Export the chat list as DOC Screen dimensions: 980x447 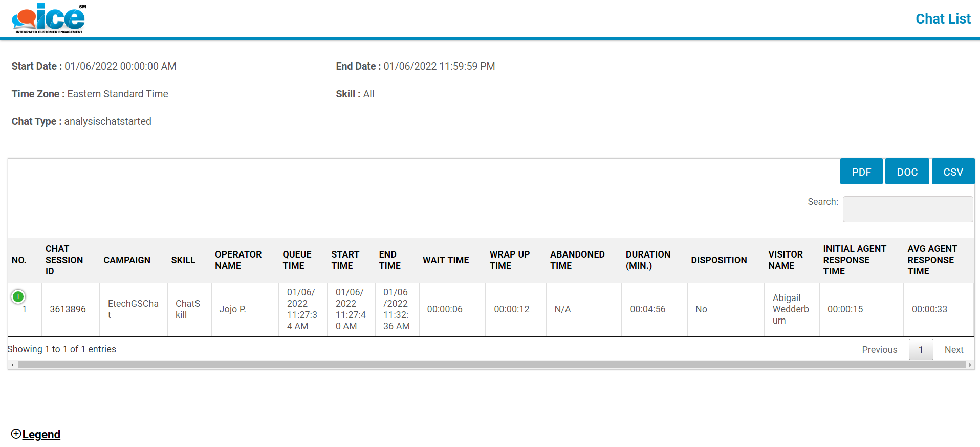click(x=907, y=172)
